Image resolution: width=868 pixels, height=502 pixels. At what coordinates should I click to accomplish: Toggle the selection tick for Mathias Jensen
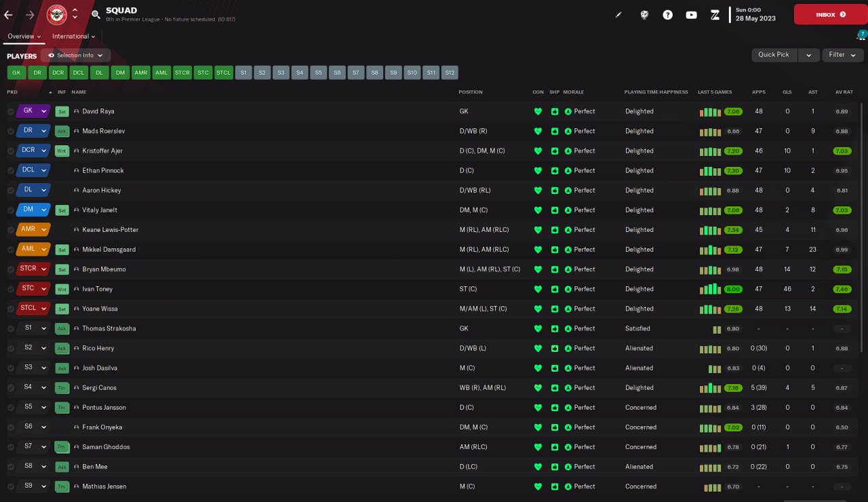(11, 486)
